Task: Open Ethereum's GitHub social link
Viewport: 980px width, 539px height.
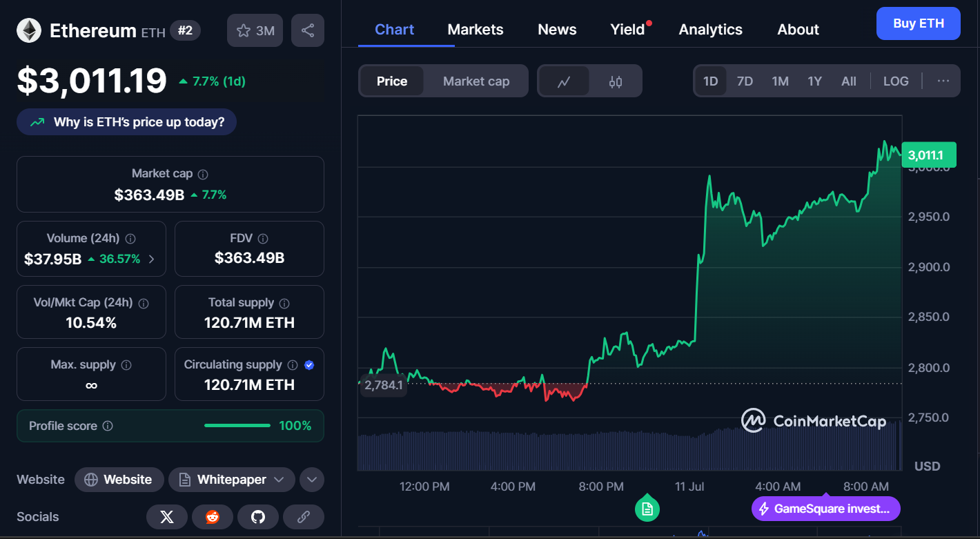Action: pos(258,517)
